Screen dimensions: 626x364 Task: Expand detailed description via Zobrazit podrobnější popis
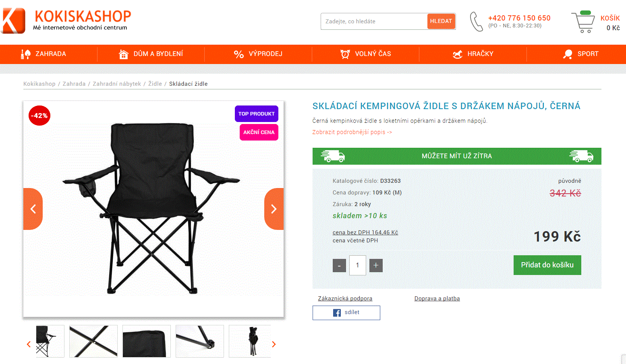point(352,132)
